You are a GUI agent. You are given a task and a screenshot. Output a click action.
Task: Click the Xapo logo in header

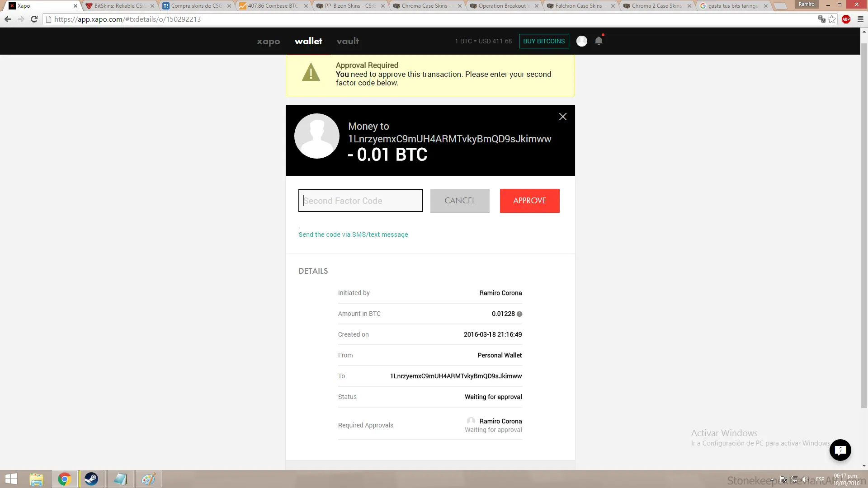click(x=268, y=42)
